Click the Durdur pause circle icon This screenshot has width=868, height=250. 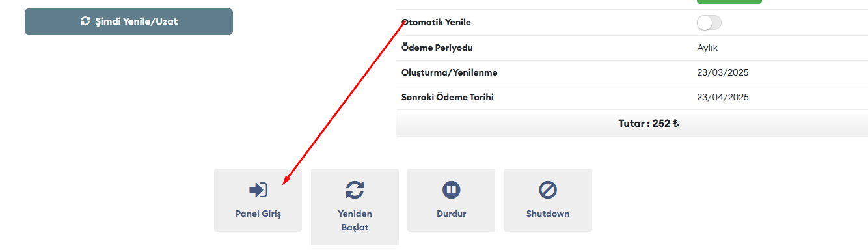(451, 189)
